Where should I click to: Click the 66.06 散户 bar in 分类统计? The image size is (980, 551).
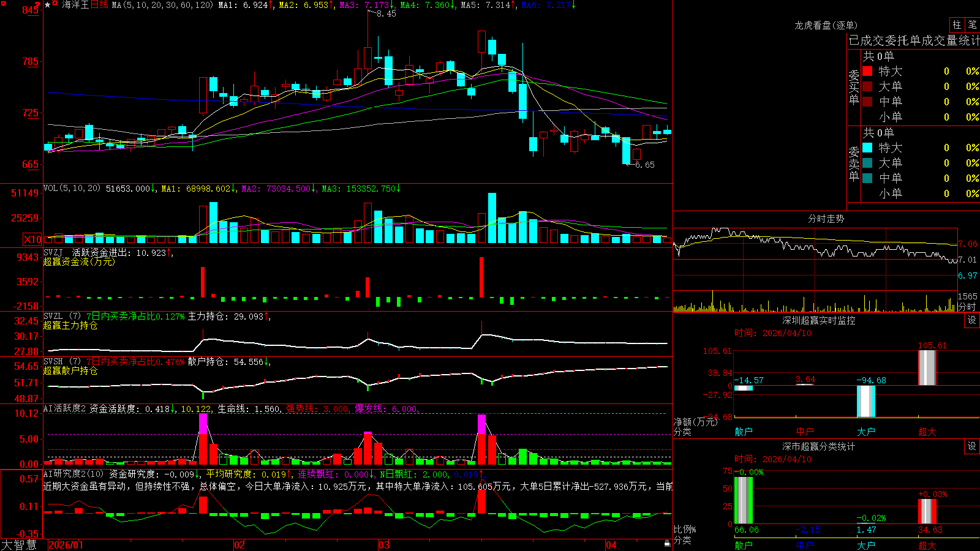tap(744, 500)
